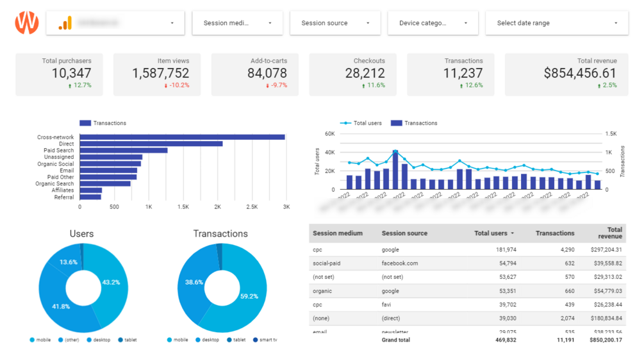Sort by the Session medium column header
Image resolution: width=644 pixels, height=359 pixels.
(x=338, y=233)
